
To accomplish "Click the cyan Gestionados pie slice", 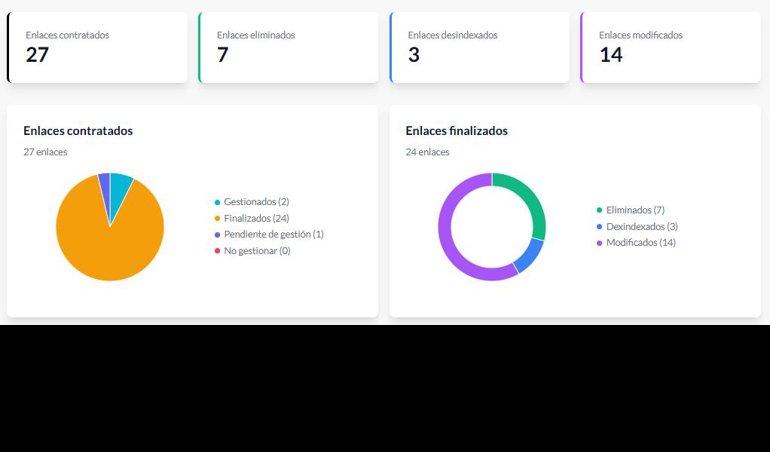I will click(120, 187).
